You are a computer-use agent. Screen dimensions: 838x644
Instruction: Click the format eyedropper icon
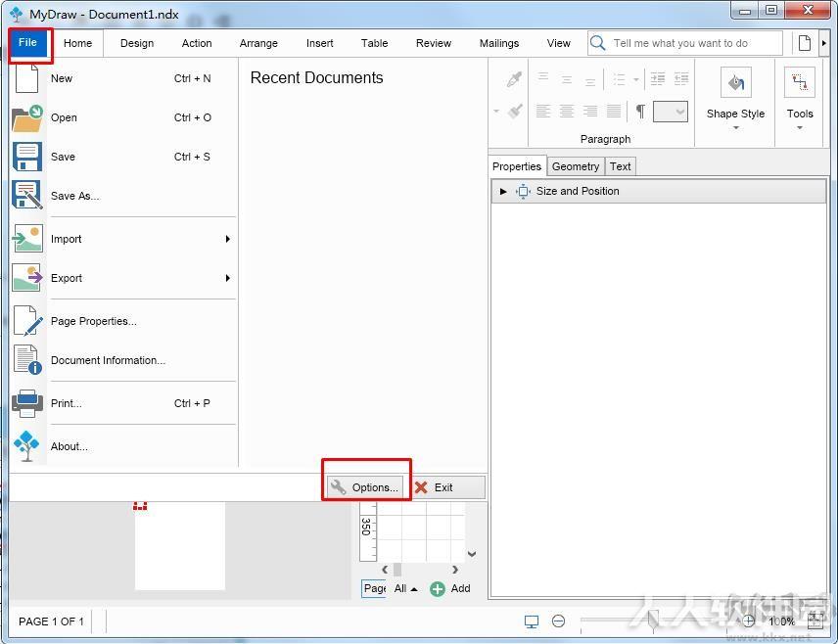[514, 79]
